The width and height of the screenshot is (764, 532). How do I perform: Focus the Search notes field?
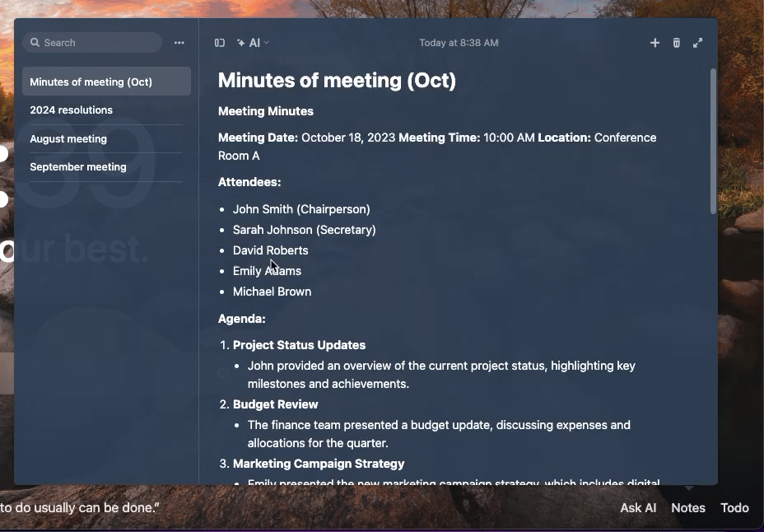(92, 42)
